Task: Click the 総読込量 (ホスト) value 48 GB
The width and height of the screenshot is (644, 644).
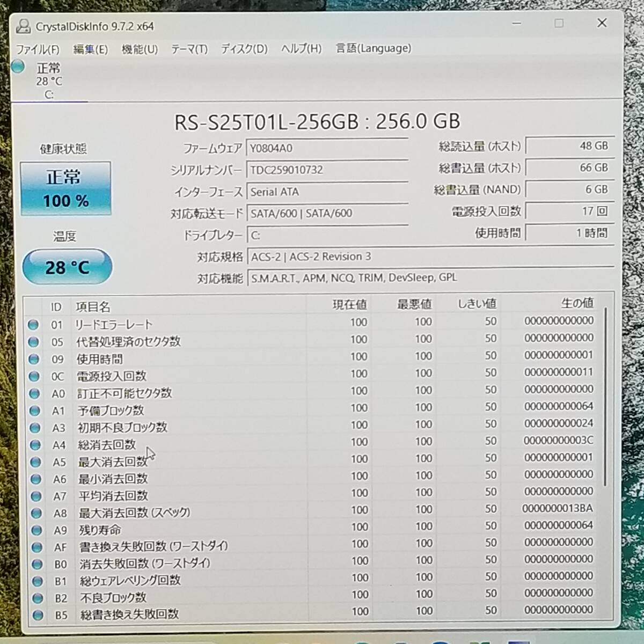Action: pyautogui.click(x=570, y=146)
